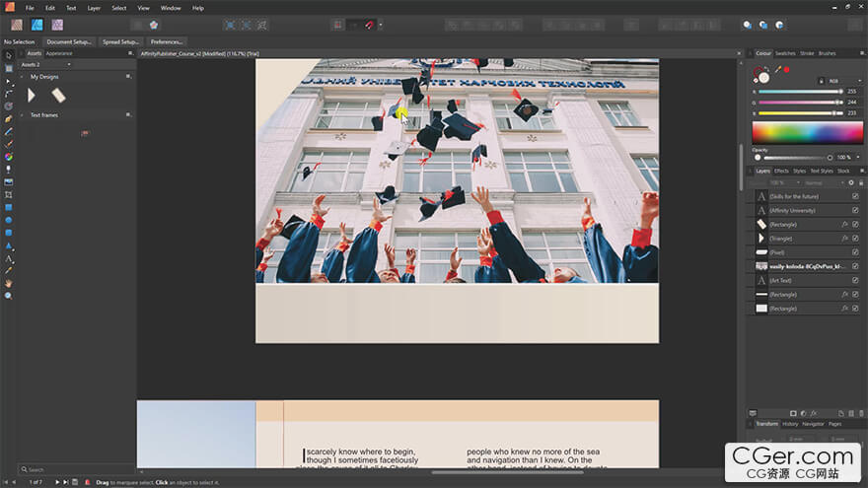Screen dimensions: 868x488
Task: Select the Move tool in the toolbox
Action: [8, 55]
